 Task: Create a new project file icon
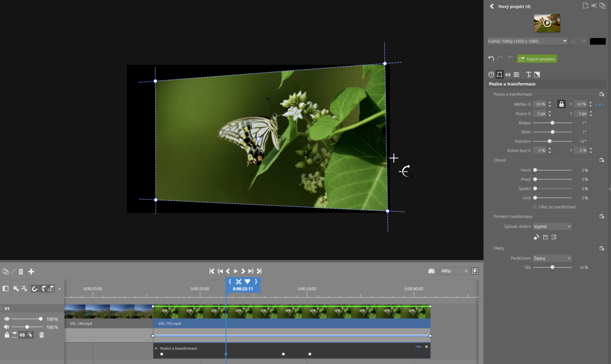tap(585, 6)
